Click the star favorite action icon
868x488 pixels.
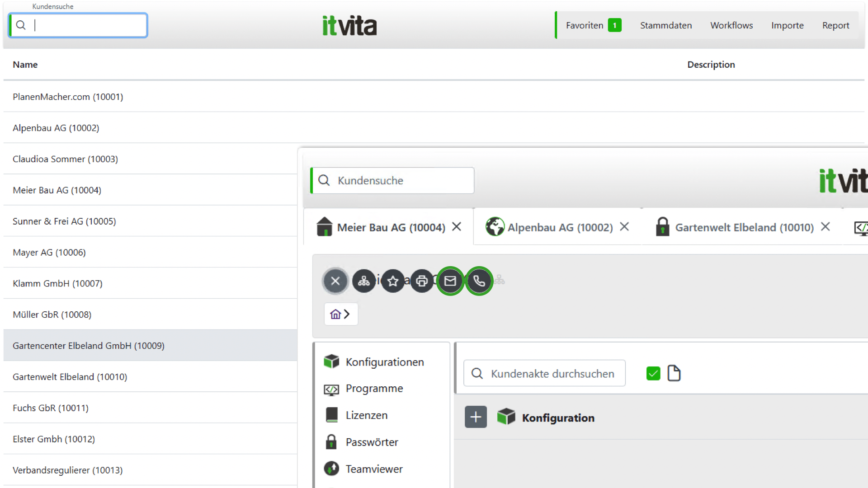click(393, 281)
